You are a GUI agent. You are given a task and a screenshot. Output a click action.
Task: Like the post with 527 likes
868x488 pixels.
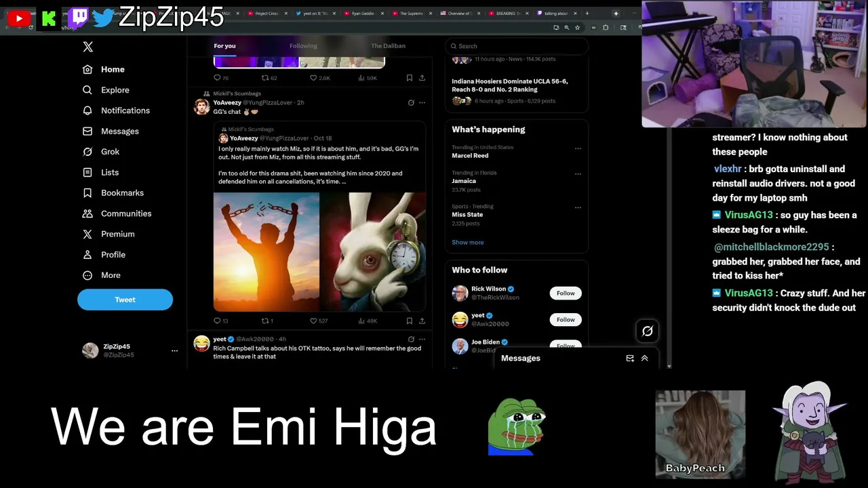(319, 321)
